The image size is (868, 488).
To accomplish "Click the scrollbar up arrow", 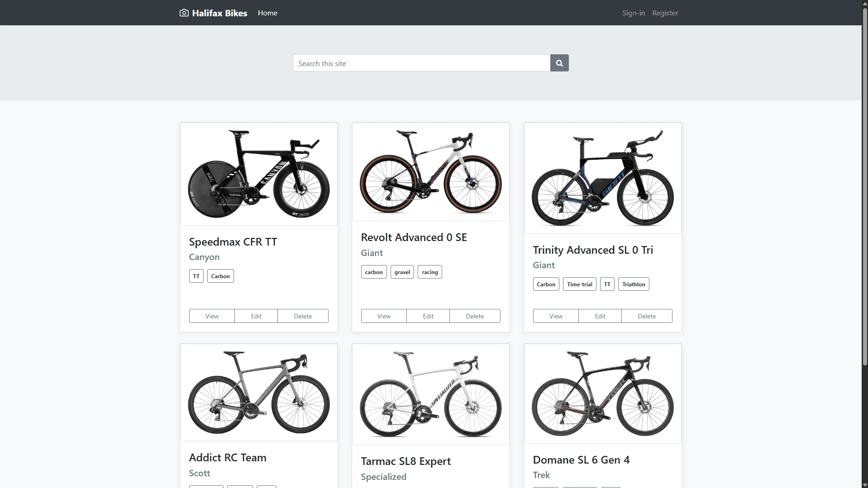I will pyautogui.click(x=864, y=4).
